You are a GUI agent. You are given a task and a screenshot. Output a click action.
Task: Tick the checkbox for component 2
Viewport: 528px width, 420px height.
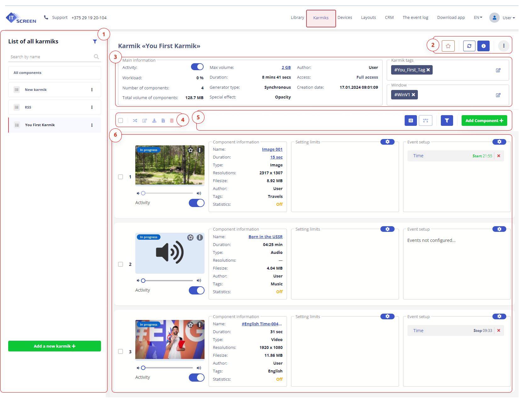pos(121,264)
